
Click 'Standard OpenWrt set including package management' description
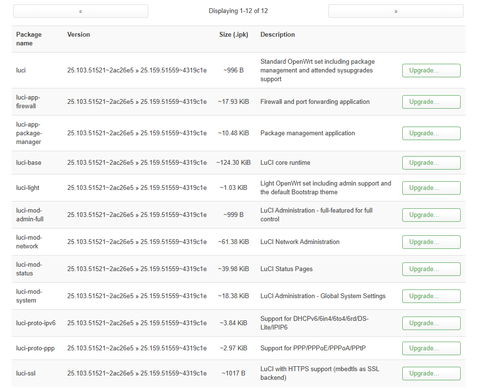click(x=317, y=70)
